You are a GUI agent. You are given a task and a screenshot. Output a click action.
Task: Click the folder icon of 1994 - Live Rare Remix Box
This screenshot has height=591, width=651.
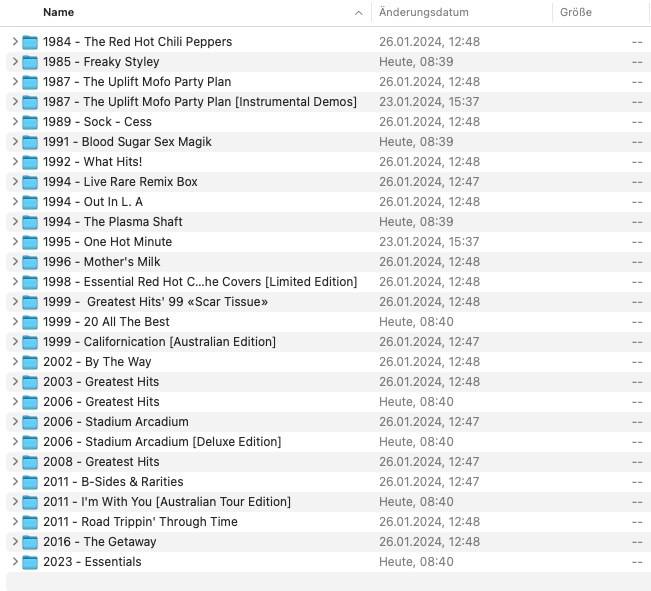point(29,182)
